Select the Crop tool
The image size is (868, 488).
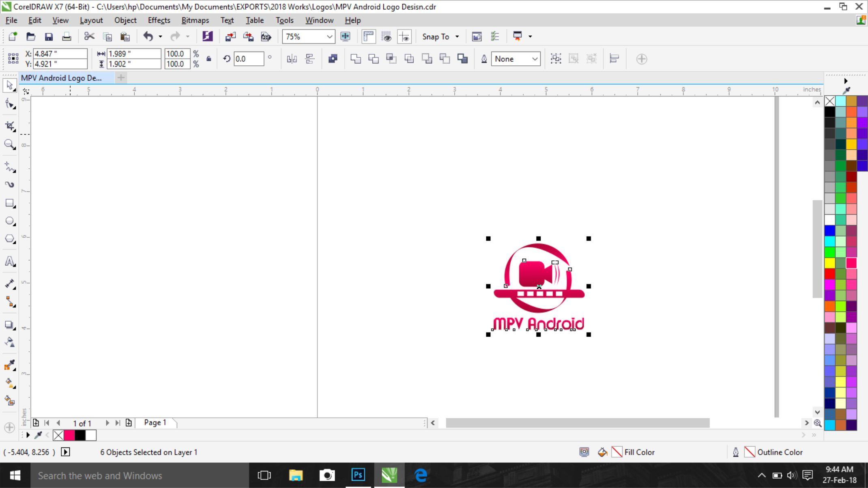10,126
